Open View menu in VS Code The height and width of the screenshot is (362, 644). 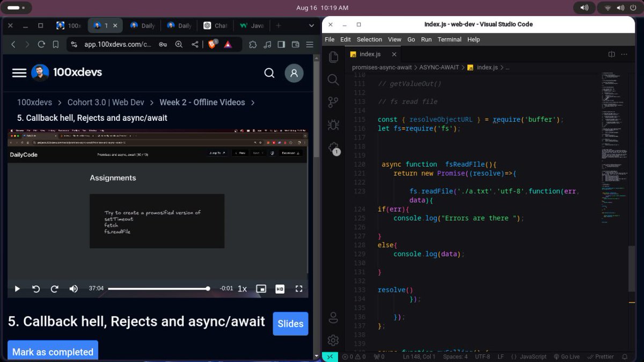[394, 40]
